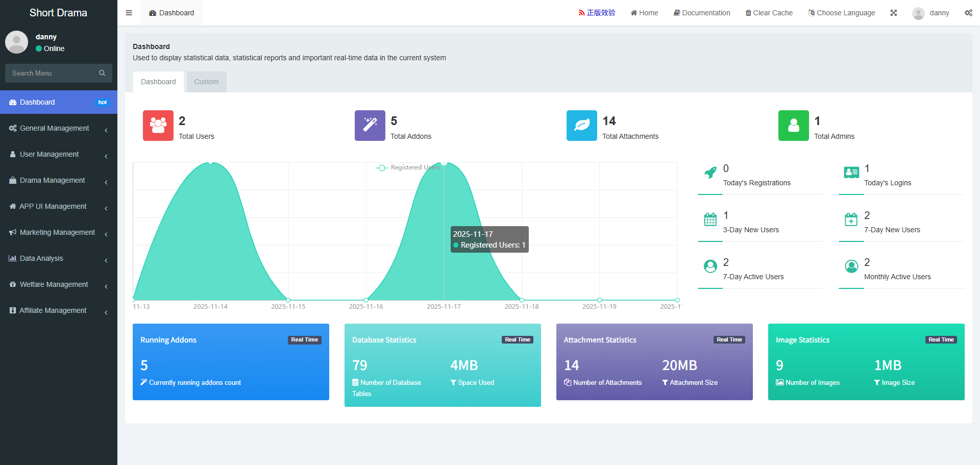Expand the Marketing Management submenu
The image size is (980, 465).
point(59,233)
